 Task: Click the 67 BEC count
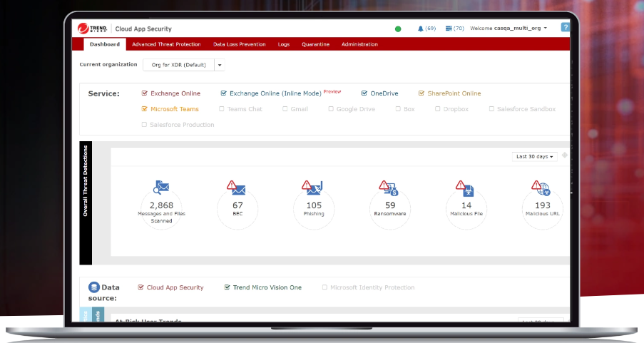(x=237, y=205)
